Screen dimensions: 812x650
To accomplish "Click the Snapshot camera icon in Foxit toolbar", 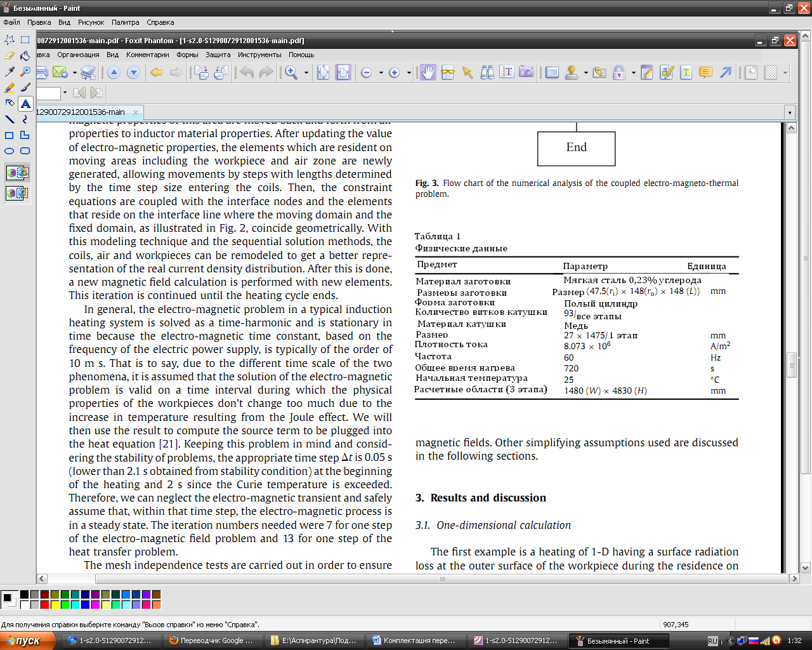I will (x=527, y=72).
